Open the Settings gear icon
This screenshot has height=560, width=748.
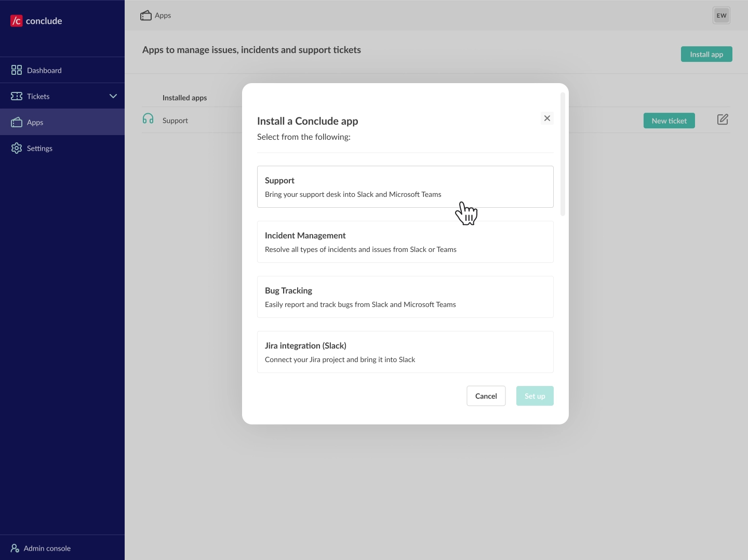coord(17,148)
